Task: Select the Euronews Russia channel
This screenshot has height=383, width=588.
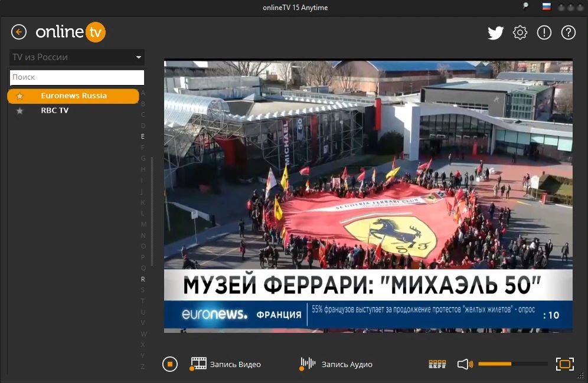Action: pos(73,96)
